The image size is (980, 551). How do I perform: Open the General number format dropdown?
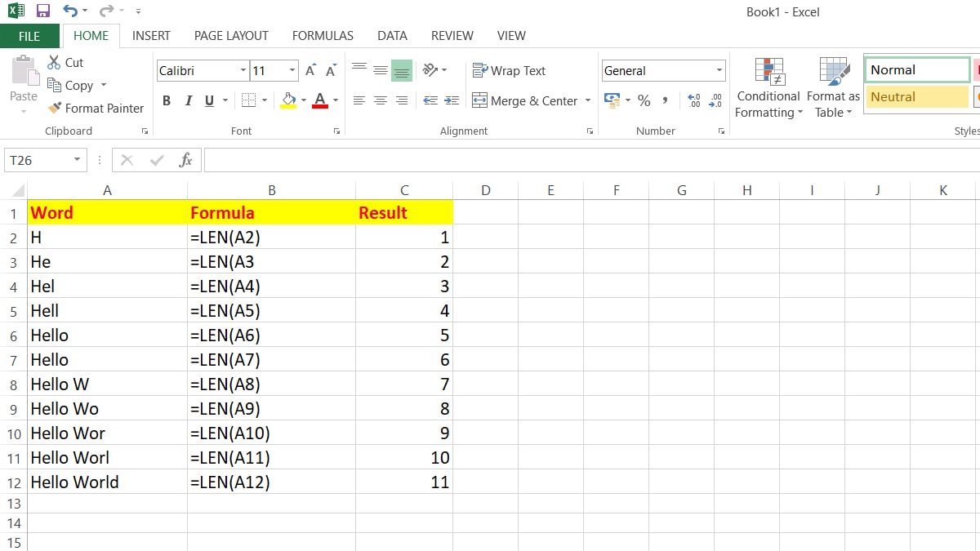pyautogui.click(x=719, y=71)
